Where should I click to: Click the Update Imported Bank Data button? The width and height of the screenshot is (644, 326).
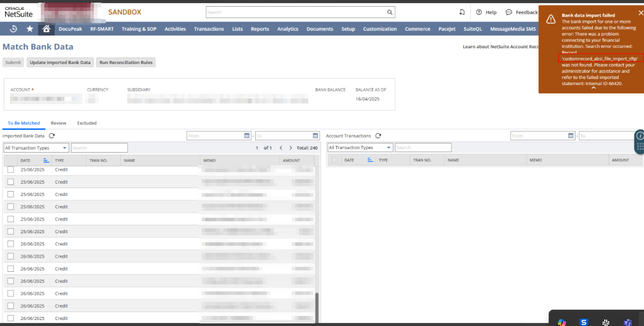[x=60, y=62]
